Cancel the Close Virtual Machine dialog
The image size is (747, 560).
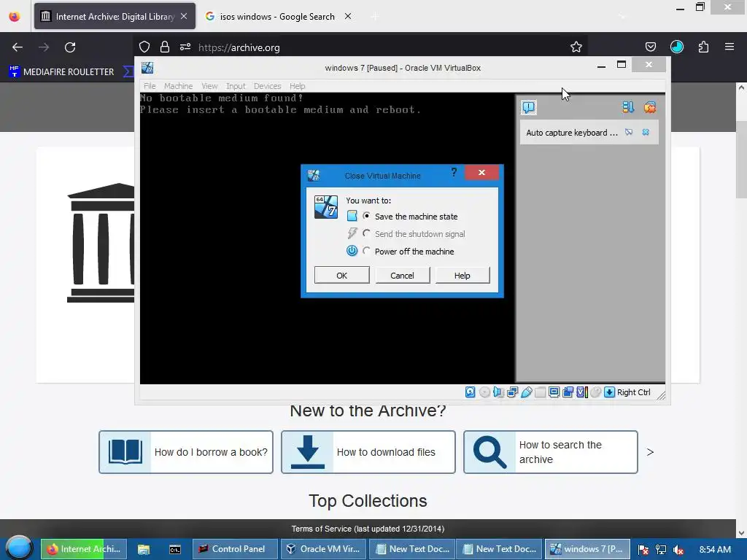coord(402,275)
